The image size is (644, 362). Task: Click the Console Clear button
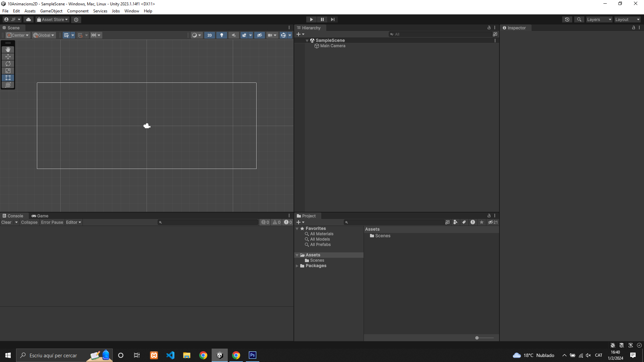pos(6,222)
